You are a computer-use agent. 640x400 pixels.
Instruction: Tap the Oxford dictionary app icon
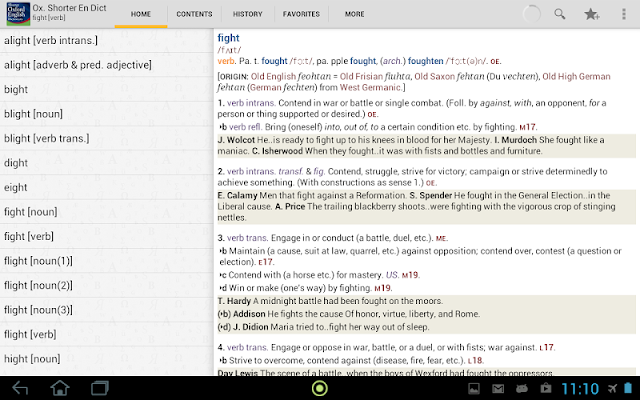click(x=18, y=14)
